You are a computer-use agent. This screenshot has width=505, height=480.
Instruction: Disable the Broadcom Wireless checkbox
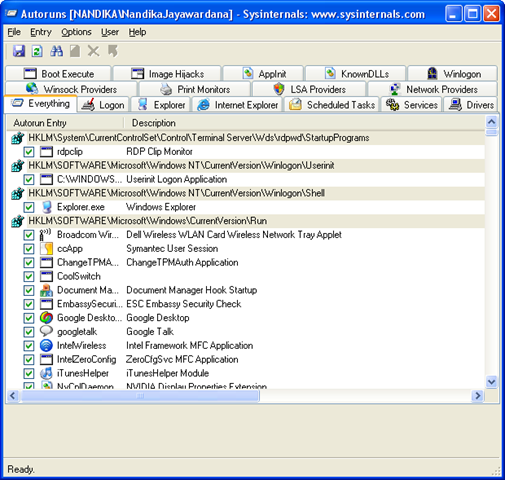tap(29, 235)
